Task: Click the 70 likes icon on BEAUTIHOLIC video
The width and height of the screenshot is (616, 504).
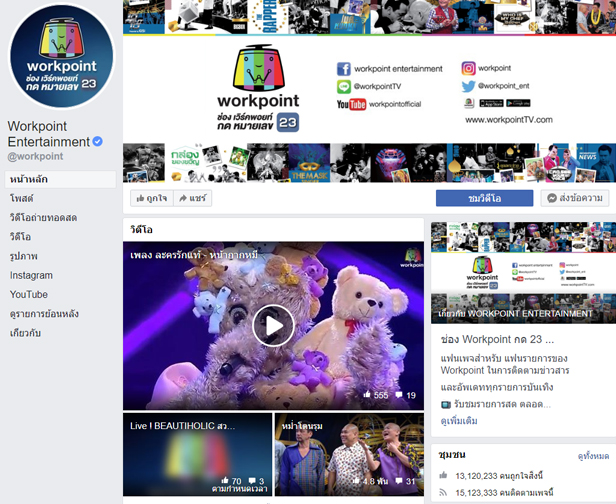Action: coord(225,480)
